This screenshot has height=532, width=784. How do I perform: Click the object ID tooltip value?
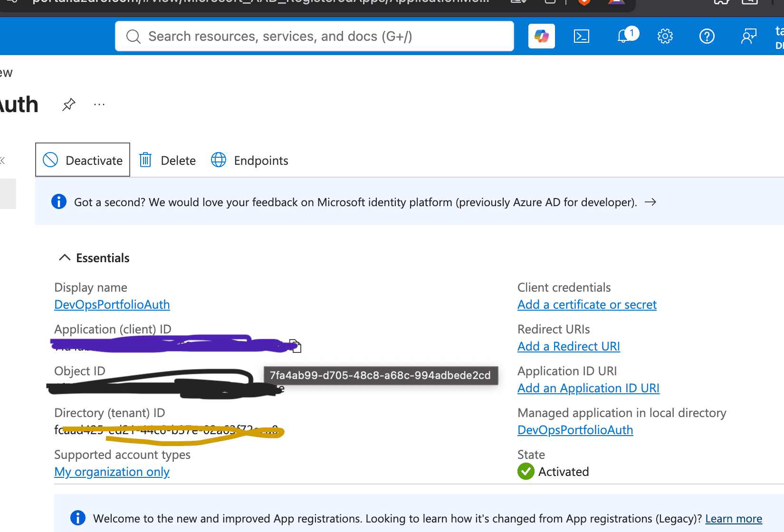click(381, 375)
